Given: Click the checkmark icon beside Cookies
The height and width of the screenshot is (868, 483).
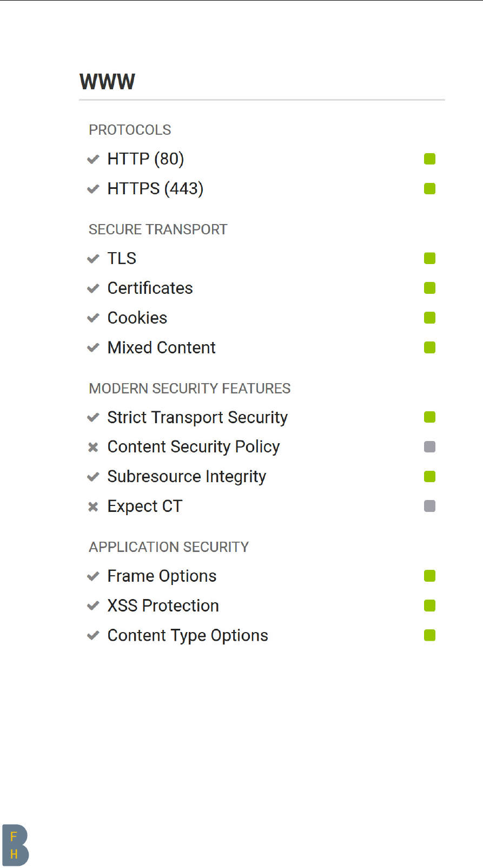Looking at the screenshot, I should 93,318.
